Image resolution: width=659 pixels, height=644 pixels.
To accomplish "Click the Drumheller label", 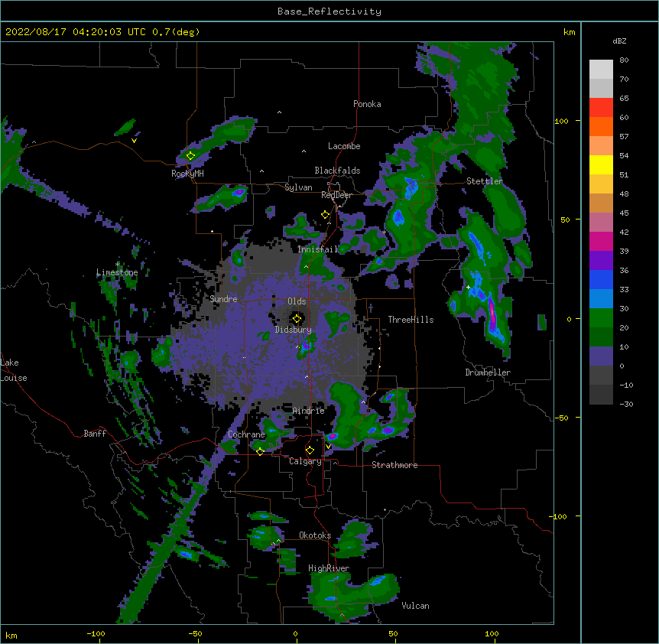I will click(488, 372).
